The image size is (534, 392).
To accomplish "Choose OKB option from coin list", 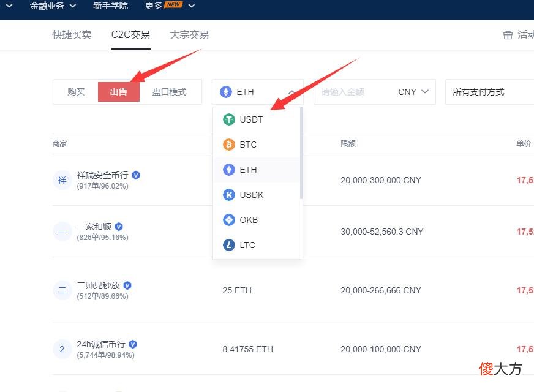I will pos(257,220).
